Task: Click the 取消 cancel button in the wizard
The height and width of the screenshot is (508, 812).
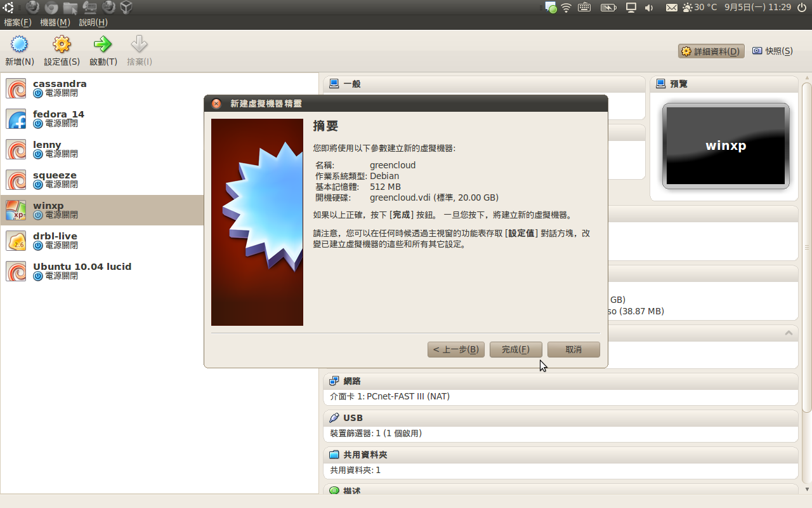Action: tap(573, 349)
